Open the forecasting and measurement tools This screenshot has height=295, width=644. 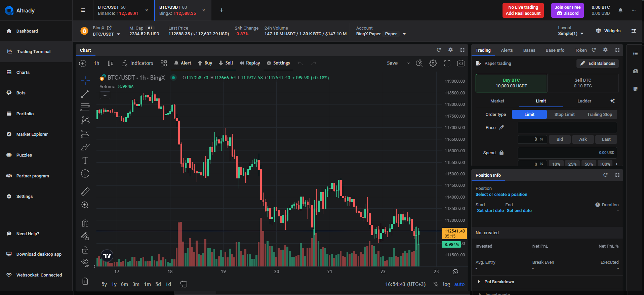coord(85,134)
